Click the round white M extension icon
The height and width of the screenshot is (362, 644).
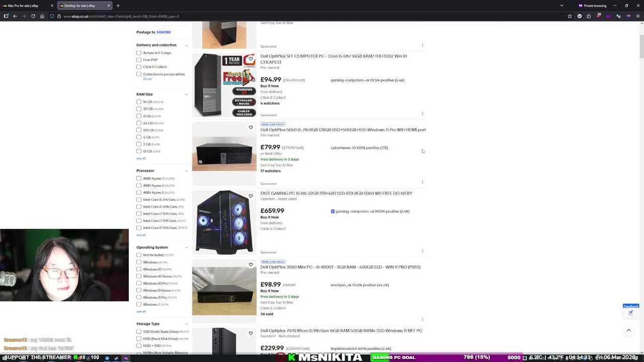click(580, 16)
